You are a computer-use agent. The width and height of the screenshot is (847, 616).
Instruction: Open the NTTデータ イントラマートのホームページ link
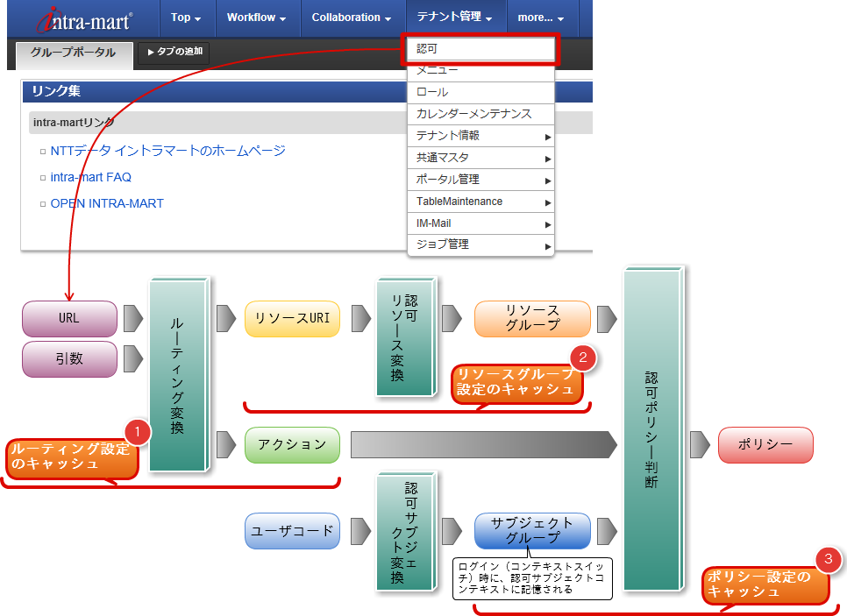[x=168, y=151]
